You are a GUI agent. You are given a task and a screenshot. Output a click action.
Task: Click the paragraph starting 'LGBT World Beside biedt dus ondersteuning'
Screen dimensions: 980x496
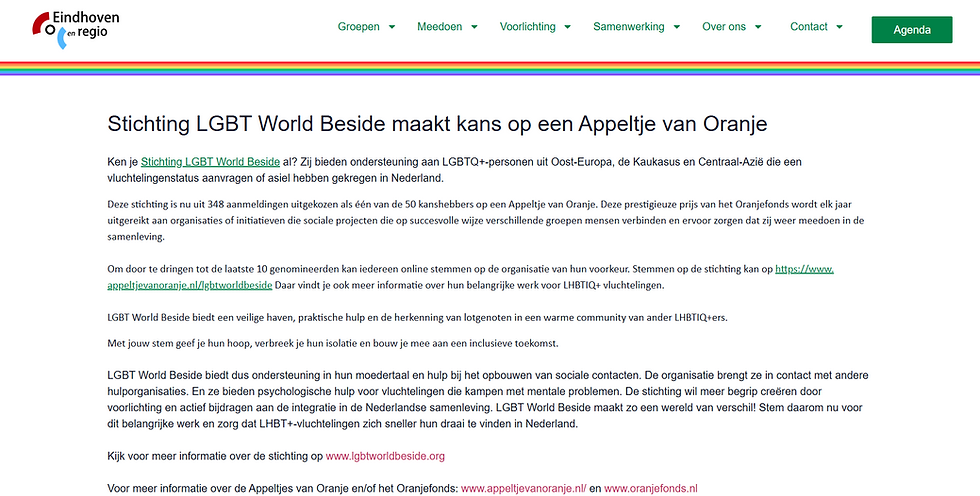click(488, 400)
